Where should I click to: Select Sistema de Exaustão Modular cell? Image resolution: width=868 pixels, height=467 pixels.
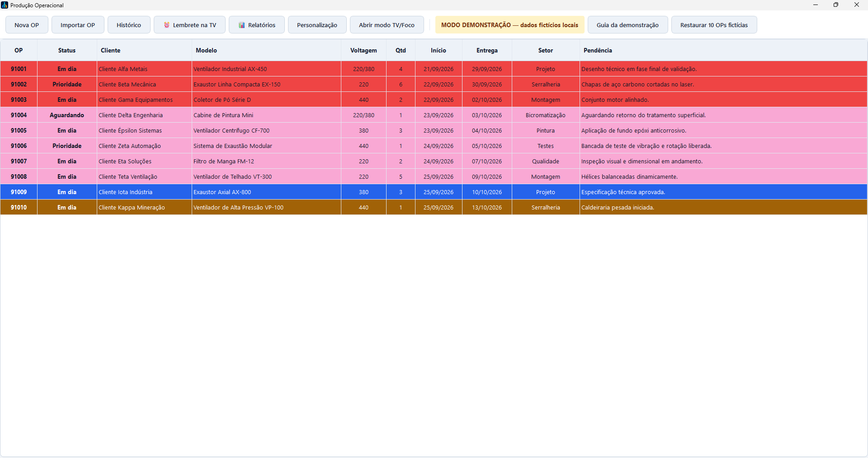click(x=266, y=146)
